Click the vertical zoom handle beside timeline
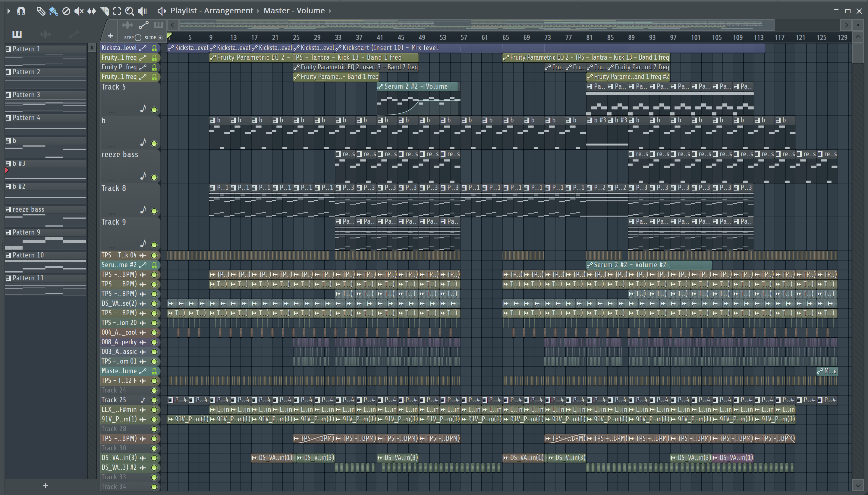This screenshot has height=495, width=868. (858, 25)
